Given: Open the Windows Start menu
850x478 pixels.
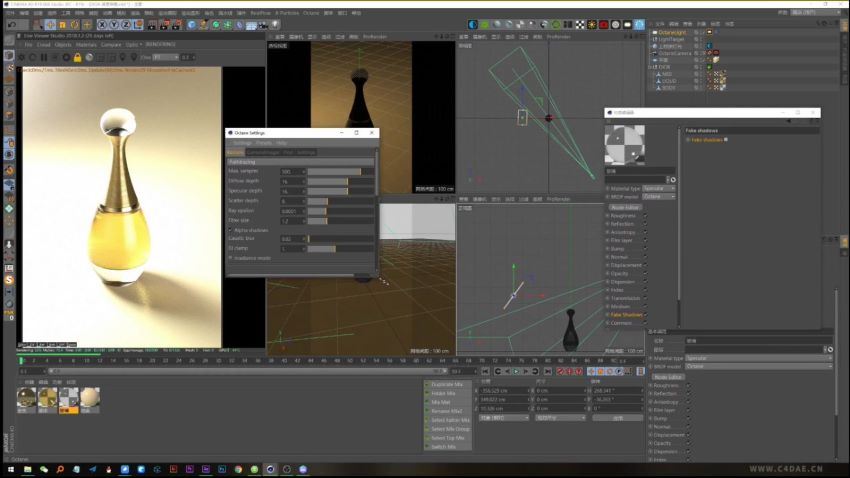Looking at the screenshot, I should pyautogui.click(x=10, y=469).
